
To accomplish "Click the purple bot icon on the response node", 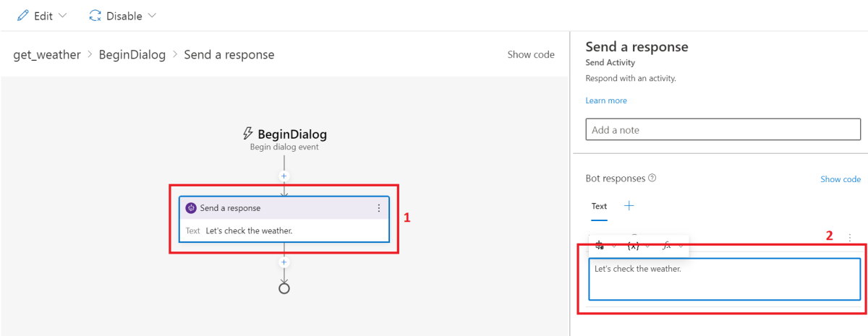I will 191,208.
